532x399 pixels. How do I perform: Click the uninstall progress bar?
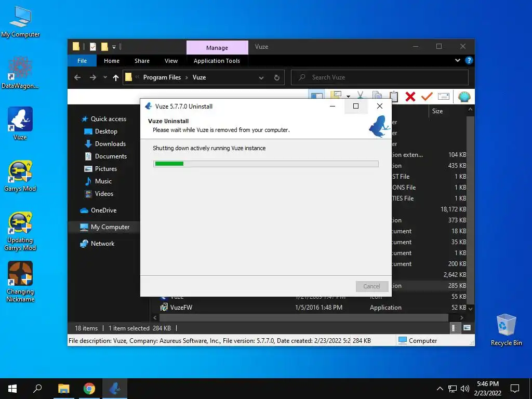pos(265,164)
